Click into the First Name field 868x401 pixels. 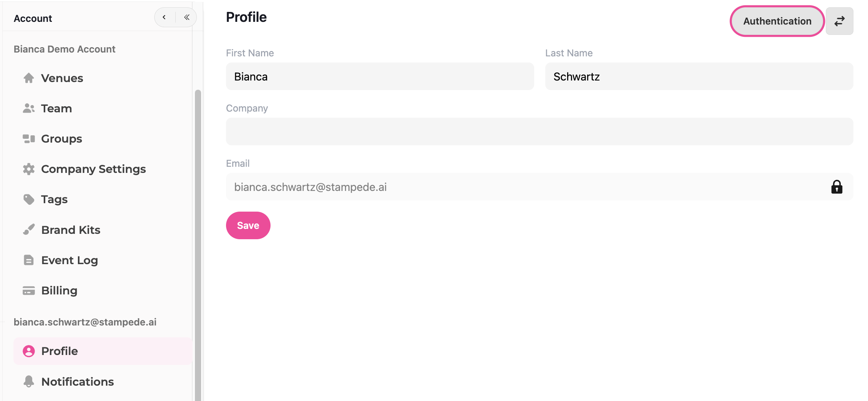pos(380,77)
